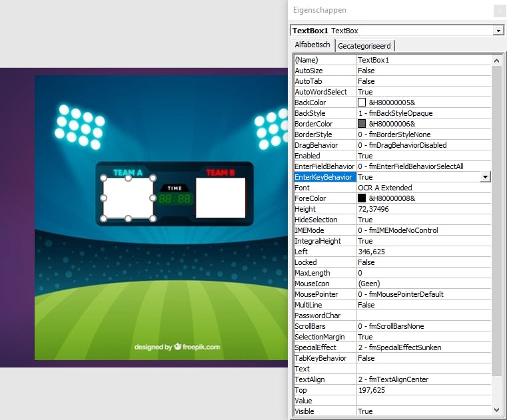Image resolution: width=507 pixels, height=420 pixels.
Task: Select the AutoTab property
Action: (x=325, y=81)
